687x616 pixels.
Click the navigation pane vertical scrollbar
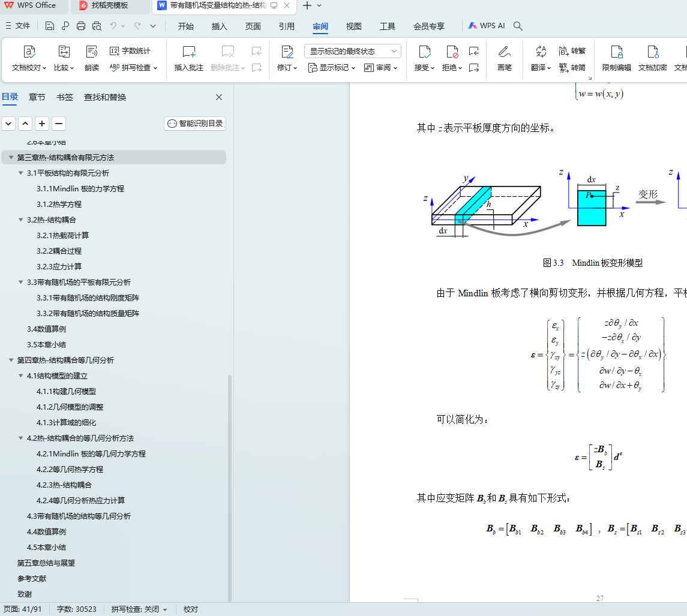pos(230,488)
